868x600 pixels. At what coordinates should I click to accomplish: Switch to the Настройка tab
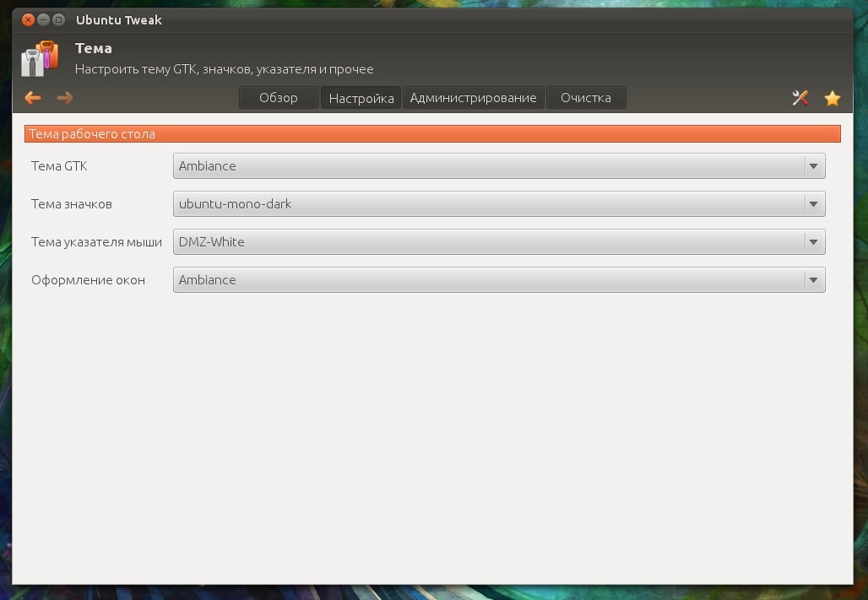(x=361, y=98)
